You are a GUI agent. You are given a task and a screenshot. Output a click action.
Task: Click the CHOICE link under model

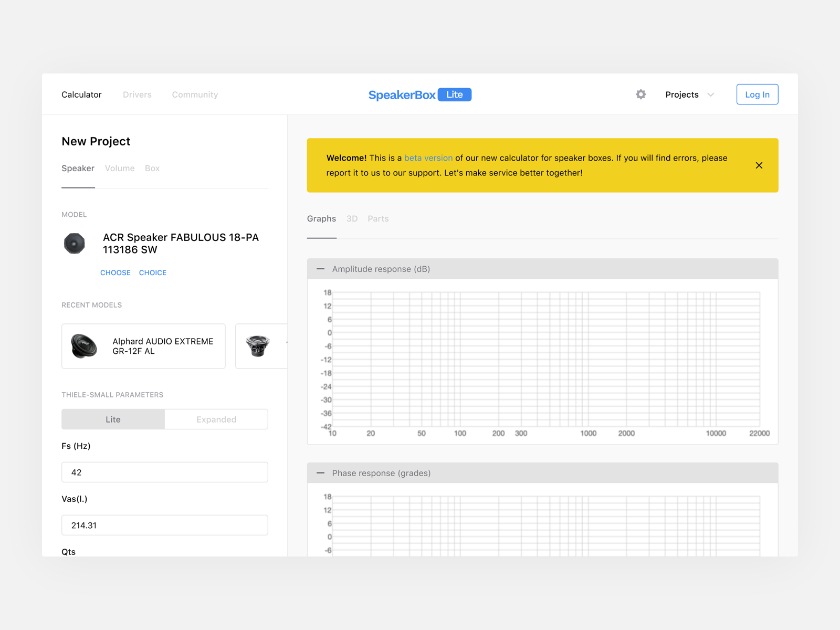coord(153,273)
